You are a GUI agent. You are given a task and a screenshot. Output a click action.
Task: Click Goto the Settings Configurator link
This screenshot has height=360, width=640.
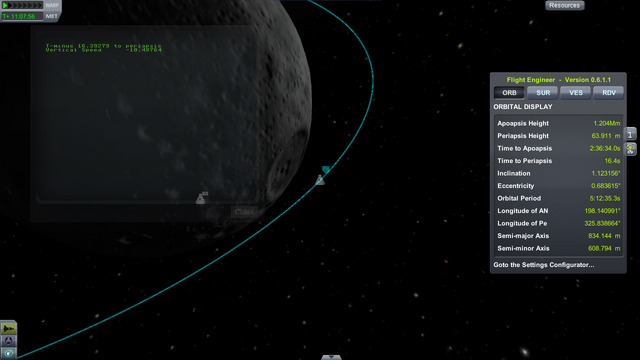544,265
